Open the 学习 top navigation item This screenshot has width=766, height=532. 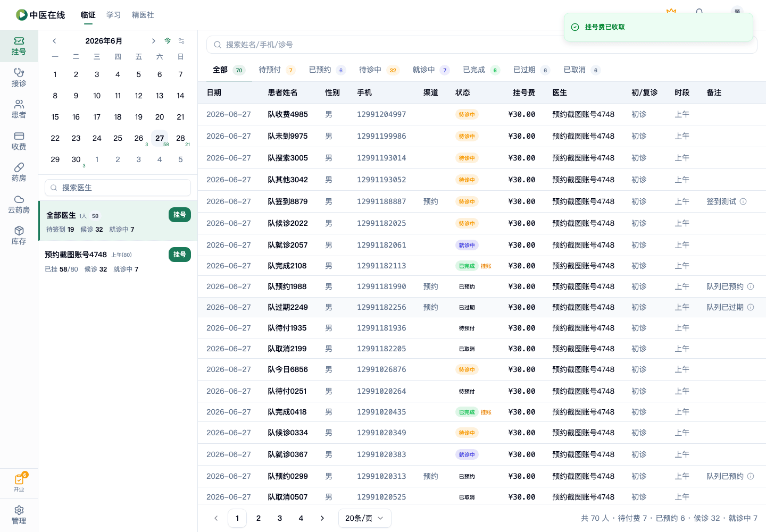pyautogui.click(x=114, y=15)
